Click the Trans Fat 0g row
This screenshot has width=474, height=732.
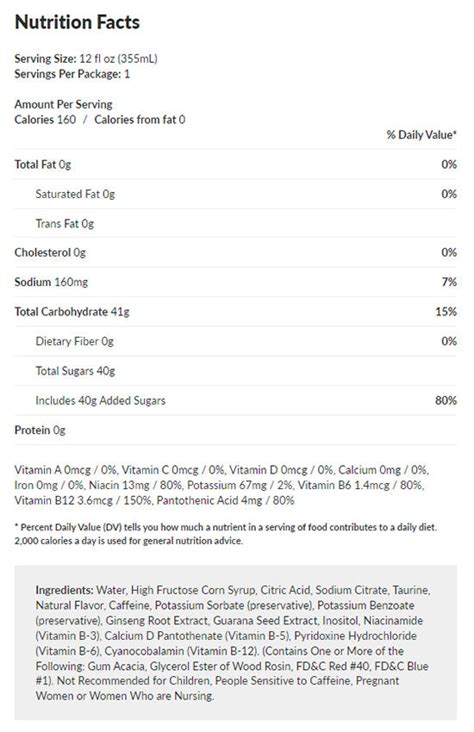(235, 223)
